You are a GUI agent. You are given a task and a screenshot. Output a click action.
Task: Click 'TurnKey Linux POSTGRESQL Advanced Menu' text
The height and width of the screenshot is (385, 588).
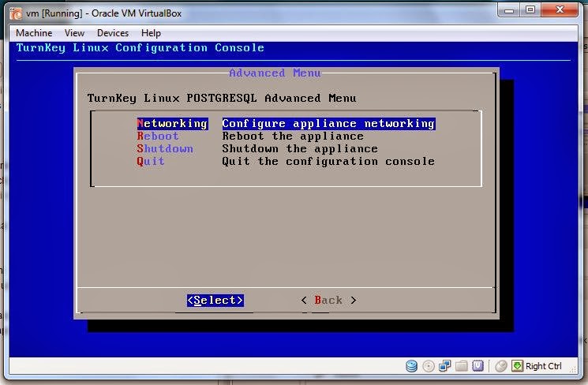click(x=222, y=98)
